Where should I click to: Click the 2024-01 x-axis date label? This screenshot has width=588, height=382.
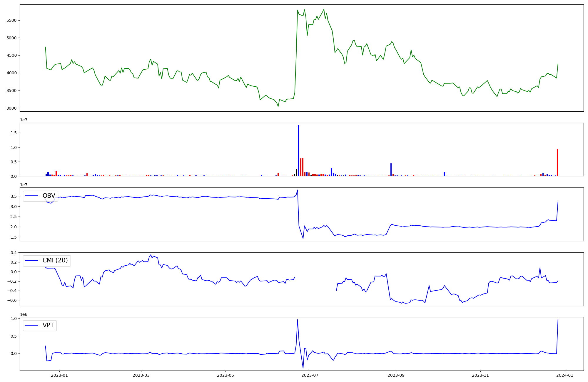click(565, 375)
